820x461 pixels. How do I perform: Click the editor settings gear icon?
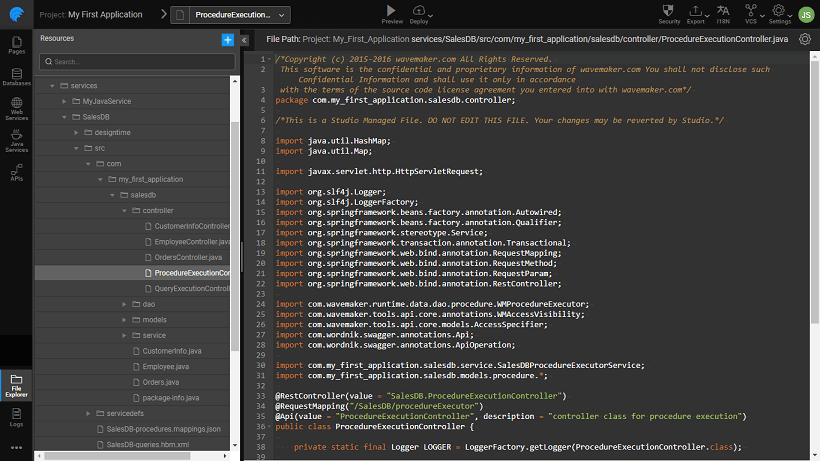804,39
